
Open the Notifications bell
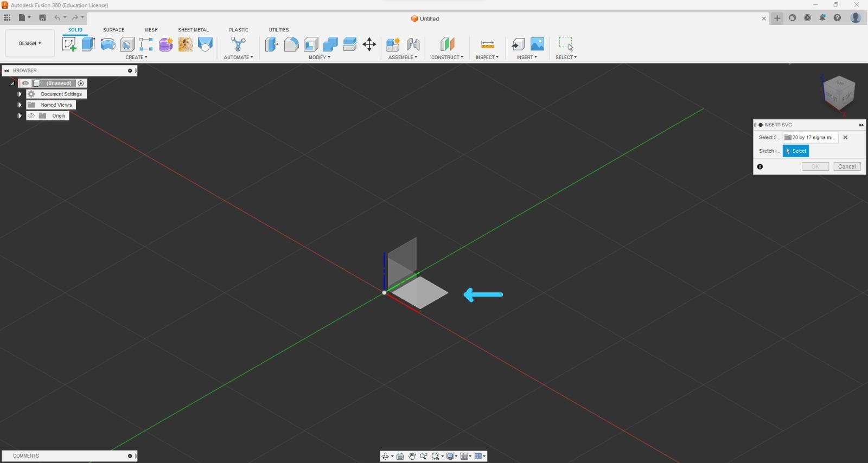pyautogui.click(x=822, y=18)
